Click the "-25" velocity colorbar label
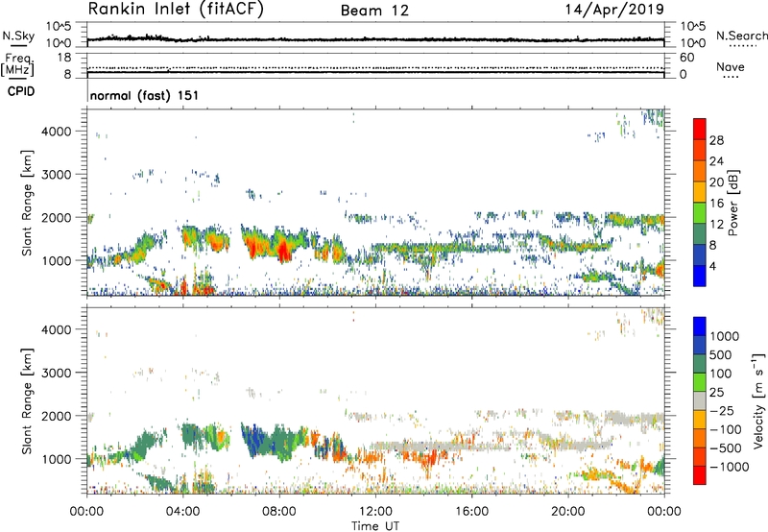Screen dimensions: 768x532 pyautogui.click(x=721, y=411)
